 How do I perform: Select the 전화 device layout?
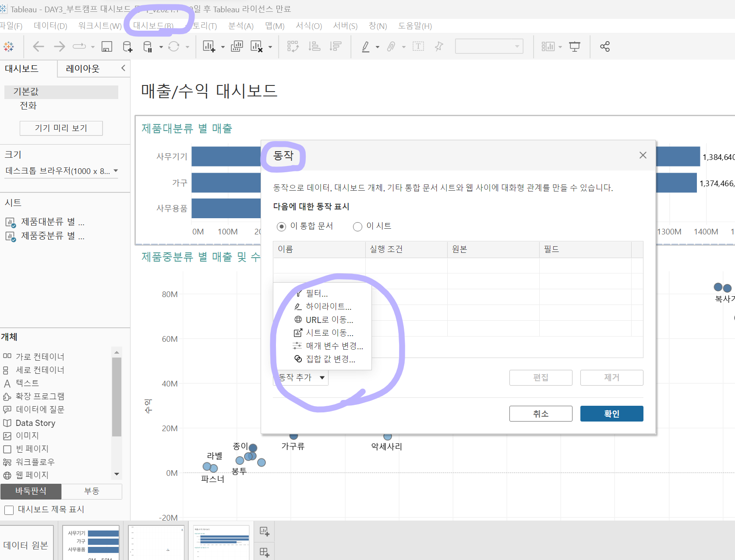tap(28, 106)
